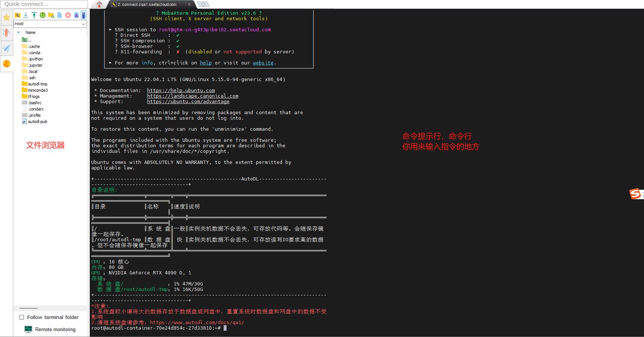Open the help link in the banner

click(x=206, y=63)
